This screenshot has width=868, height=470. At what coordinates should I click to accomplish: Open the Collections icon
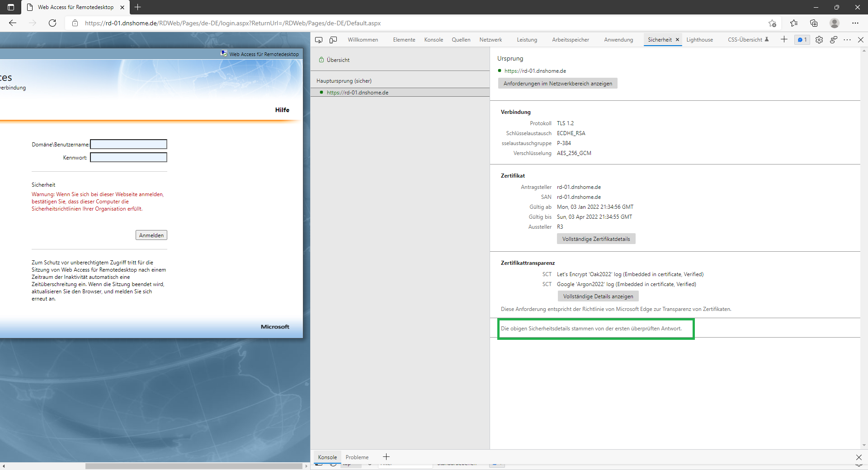tap(814, 23)
